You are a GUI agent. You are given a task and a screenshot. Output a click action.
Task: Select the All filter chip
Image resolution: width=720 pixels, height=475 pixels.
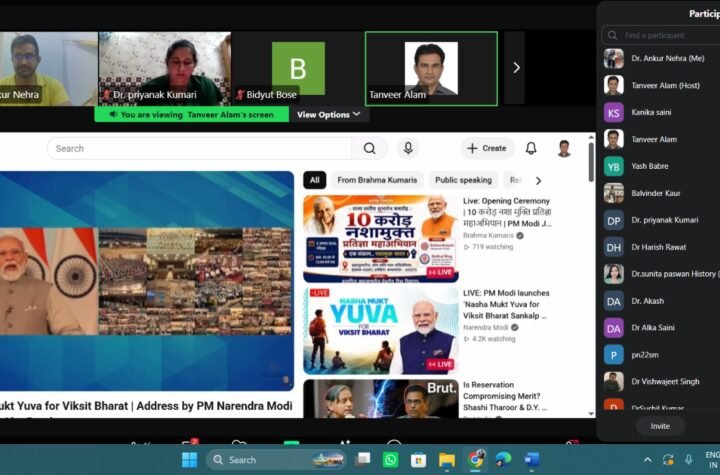[x=315, y=180]
